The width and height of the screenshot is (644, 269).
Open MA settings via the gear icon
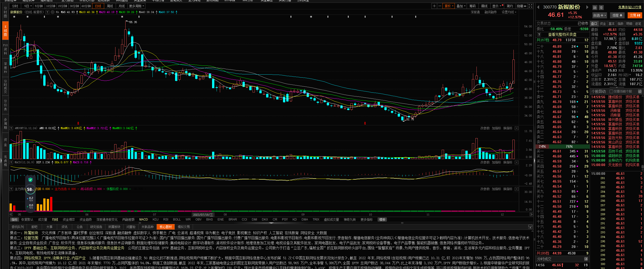pos(53,12)
